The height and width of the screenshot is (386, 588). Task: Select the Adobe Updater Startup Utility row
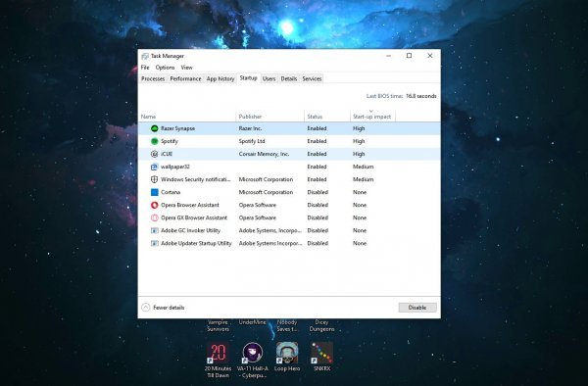coord(289,243)
